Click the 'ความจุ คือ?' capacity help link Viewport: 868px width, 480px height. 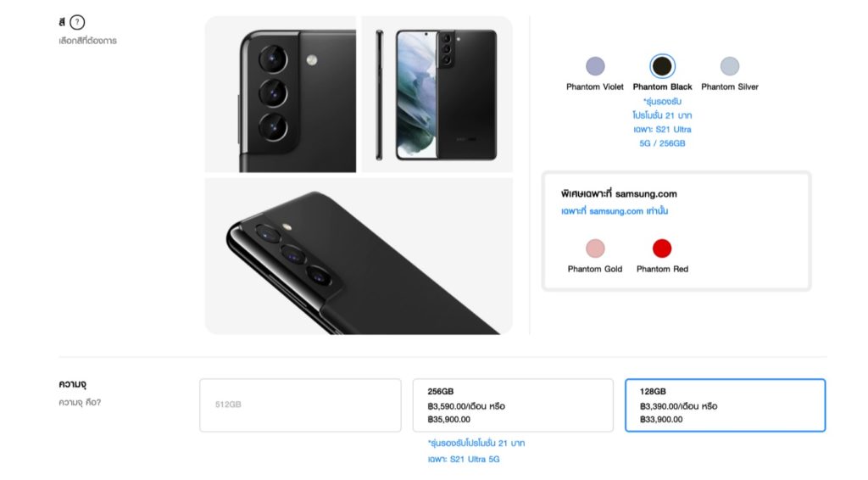pyautogui.click(x=80, y=403)
